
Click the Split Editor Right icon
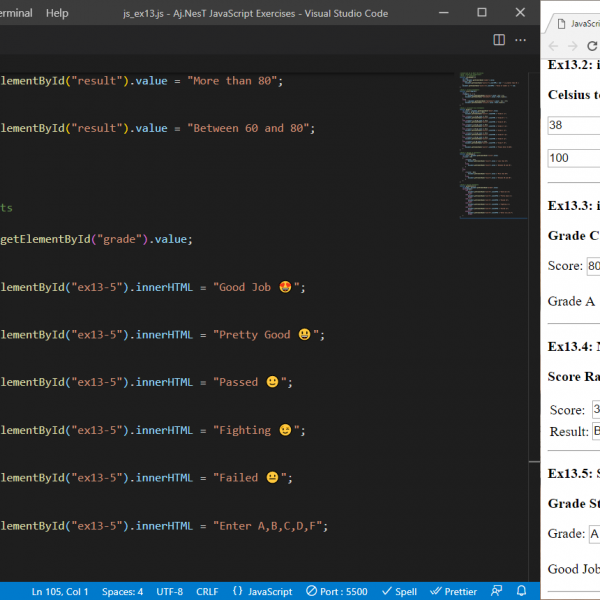(x=500, y=40)
